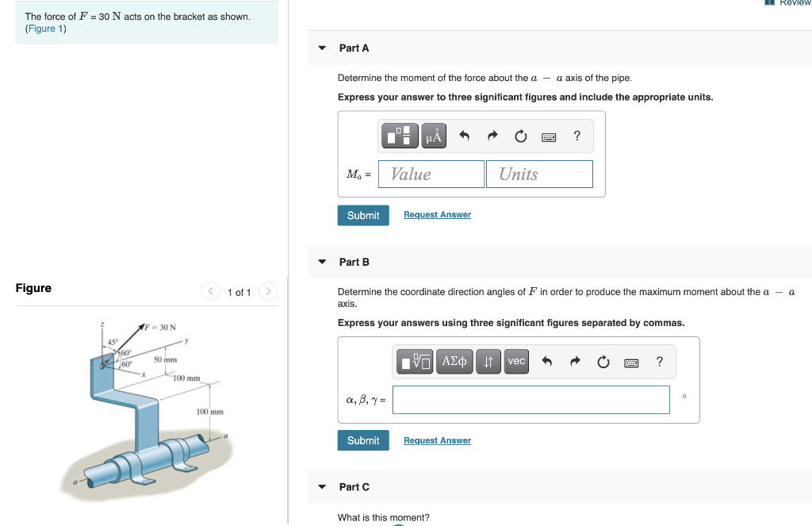Submit the Part B answer

pos(363,440)
